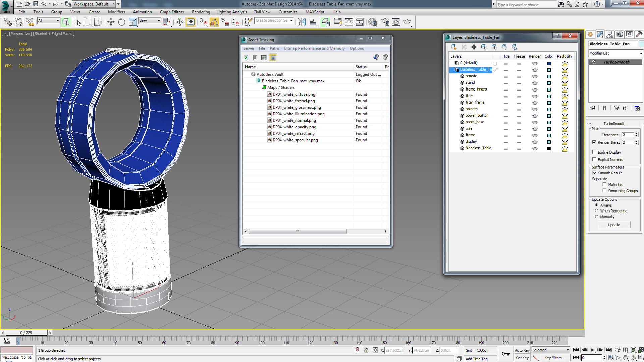Click Pin Stack icon under modifier stack
Screen dimensions: 644x362
tap(593, 108)
